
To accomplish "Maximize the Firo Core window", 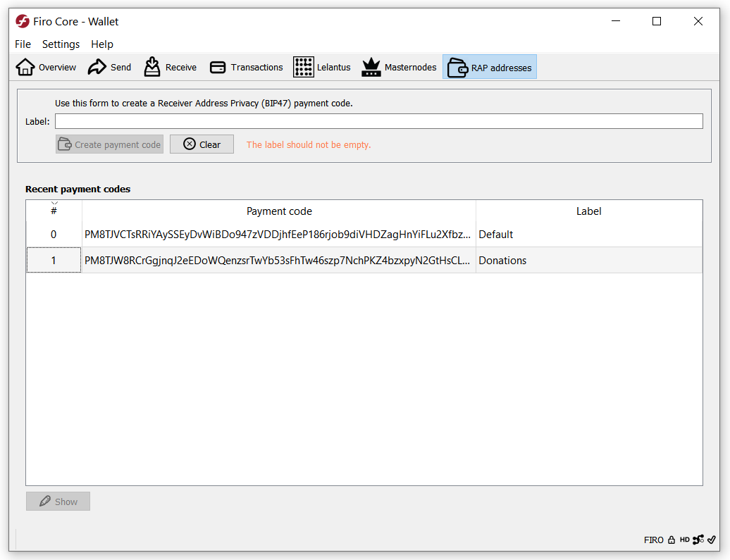I will [657, 21].
